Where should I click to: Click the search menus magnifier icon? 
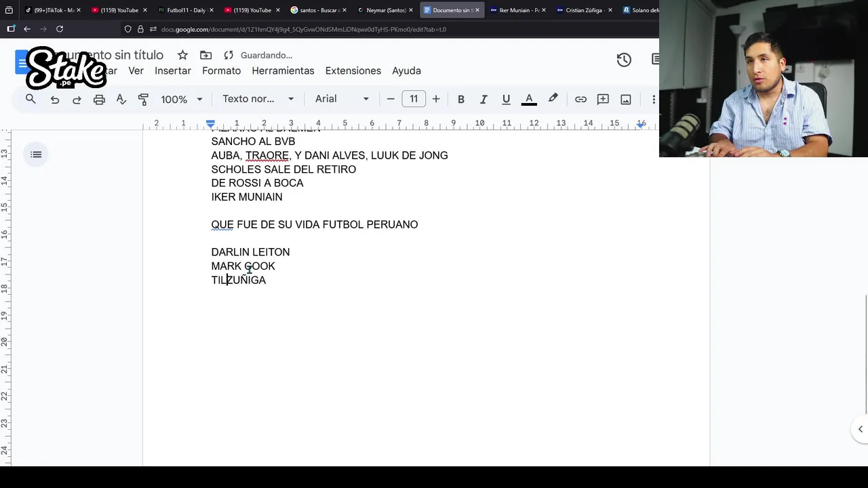pos(31,99)
